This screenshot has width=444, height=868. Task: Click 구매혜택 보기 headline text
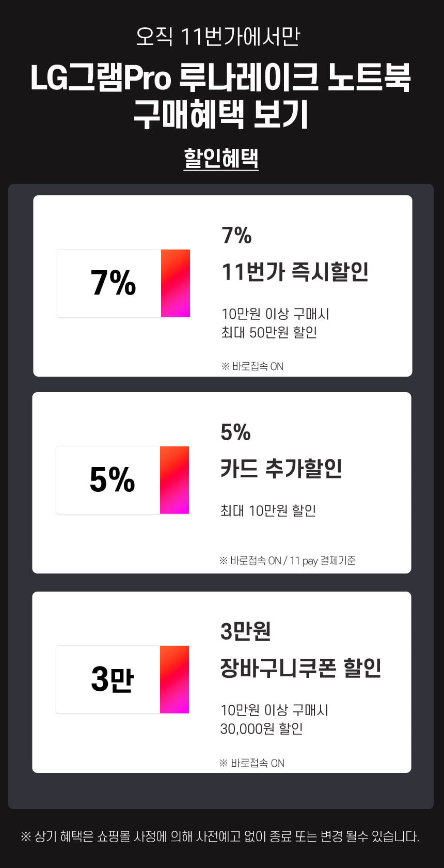tap(221, 114)
